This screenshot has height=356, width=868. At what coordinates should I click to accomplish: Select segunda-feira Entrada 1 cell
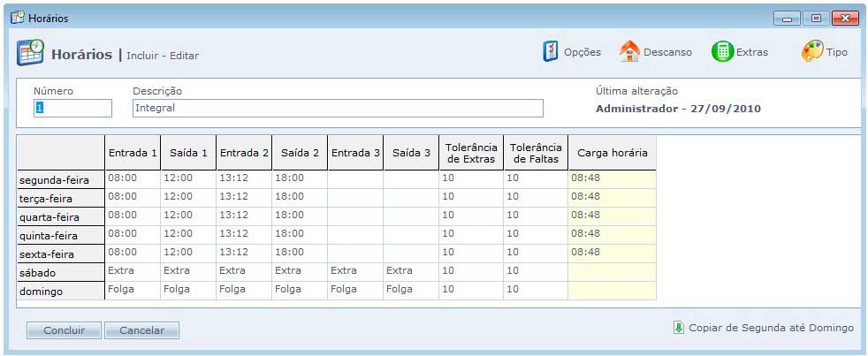(133, 178)
